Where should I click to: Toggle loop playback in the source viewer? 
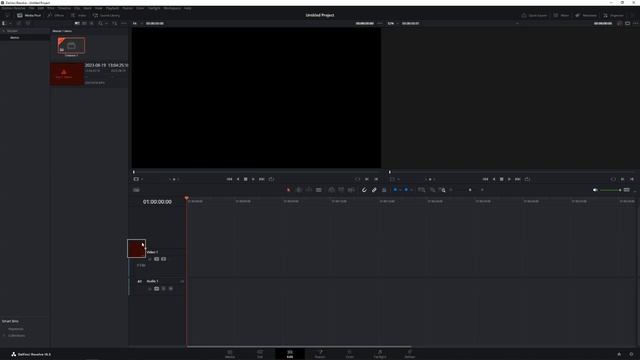click(x=271, y=179)
